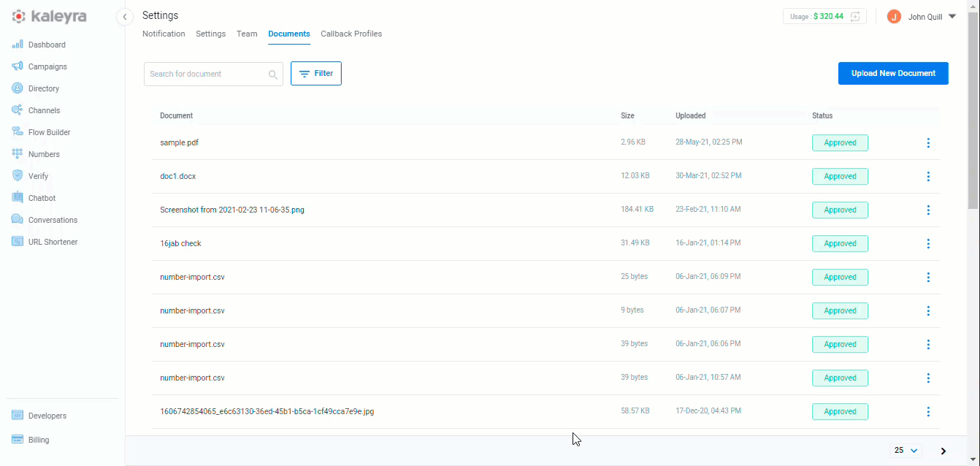This screenshot has width=980, height=466.
Task: Click the Filter button
Action: (x=316, y=73)
